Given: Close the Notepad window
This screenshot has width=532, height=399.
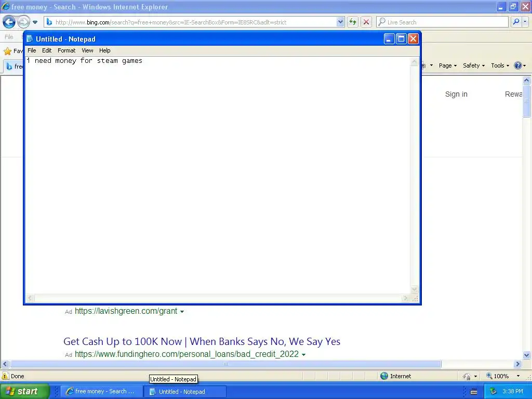Looking at the screenshot, I should pyautogui.click(x=413, y=39).
